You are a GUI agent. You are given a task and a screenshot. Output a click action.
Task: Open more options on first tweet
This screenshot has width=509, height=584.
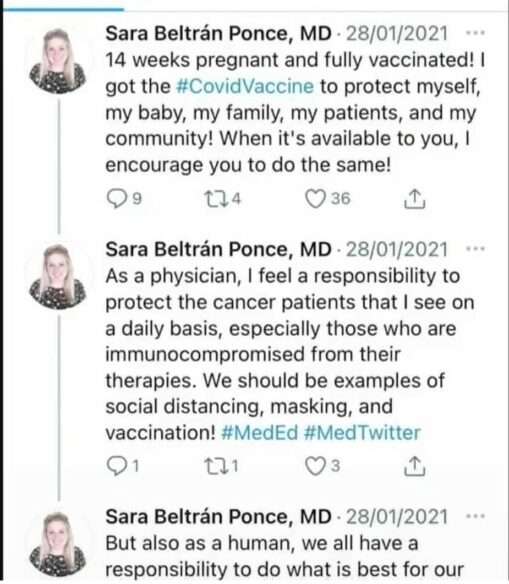tap(475, 33)
